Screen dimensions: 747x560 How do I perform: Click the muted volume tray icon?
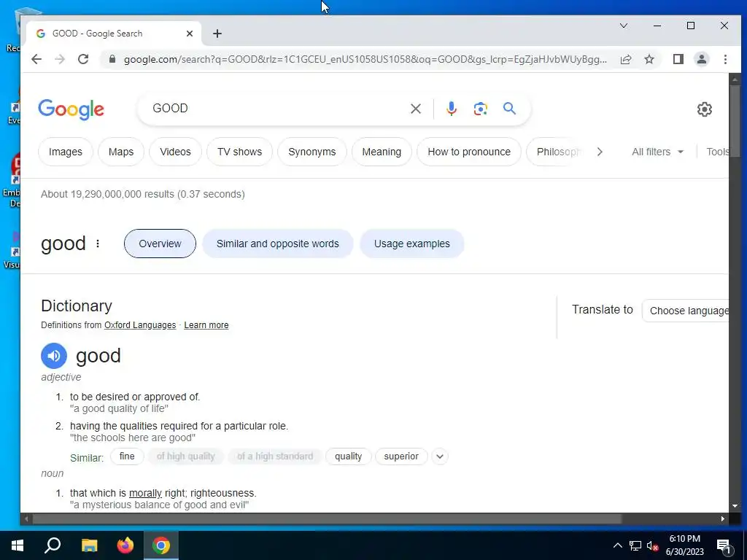pyautogui.click(x=653, y=545)
